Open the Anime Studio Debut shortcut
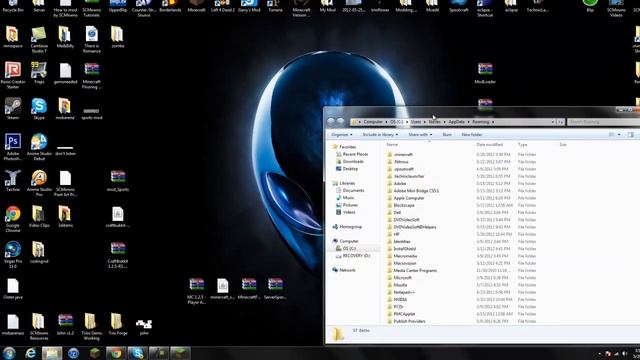The height and width of the screenshot is (360, 640). [x=39, y=147]
